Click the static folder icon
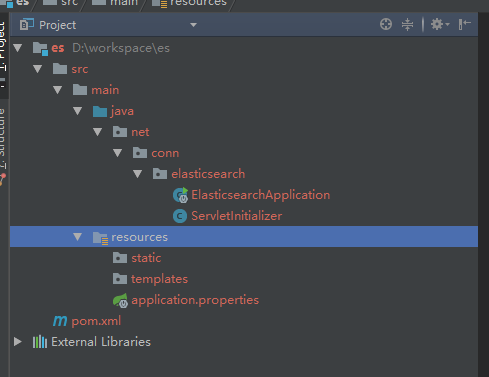489x377 pixels. coord(120,258)
